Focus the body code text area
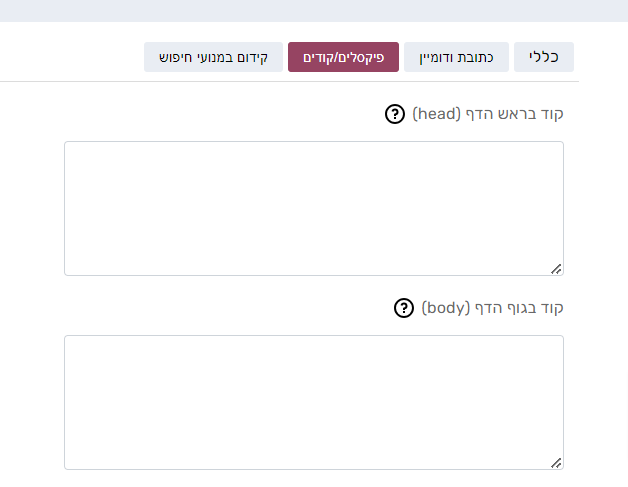 click(x=313, y=402)
